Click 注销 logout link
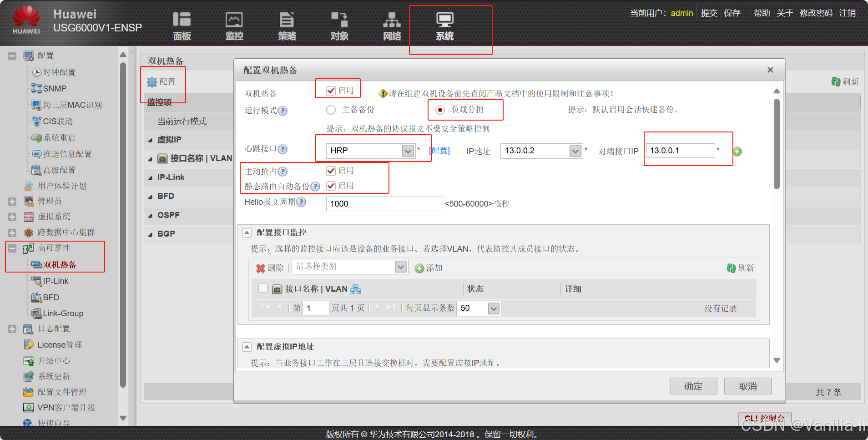 pyautogui.click(x=848, y=13)
